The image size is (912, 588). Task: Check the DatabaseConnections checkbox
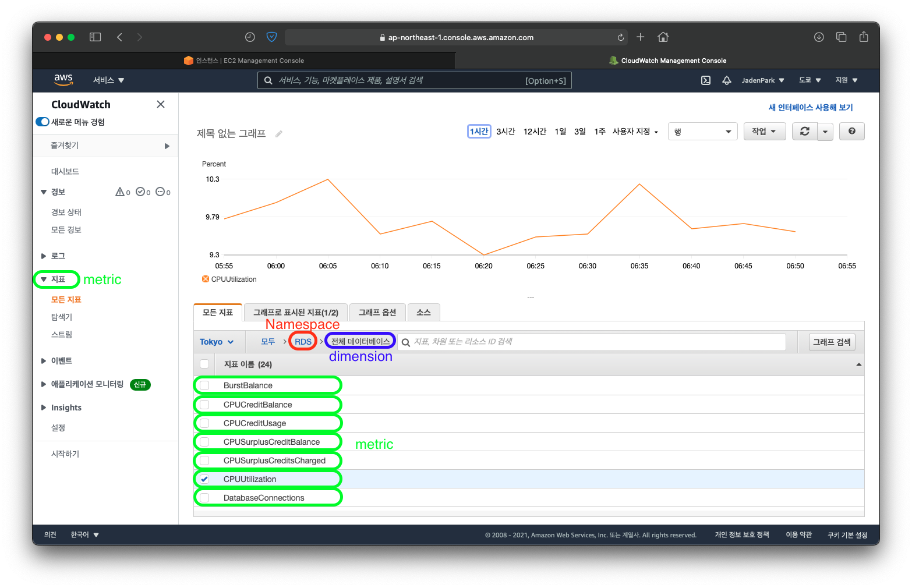coord(204,498)
